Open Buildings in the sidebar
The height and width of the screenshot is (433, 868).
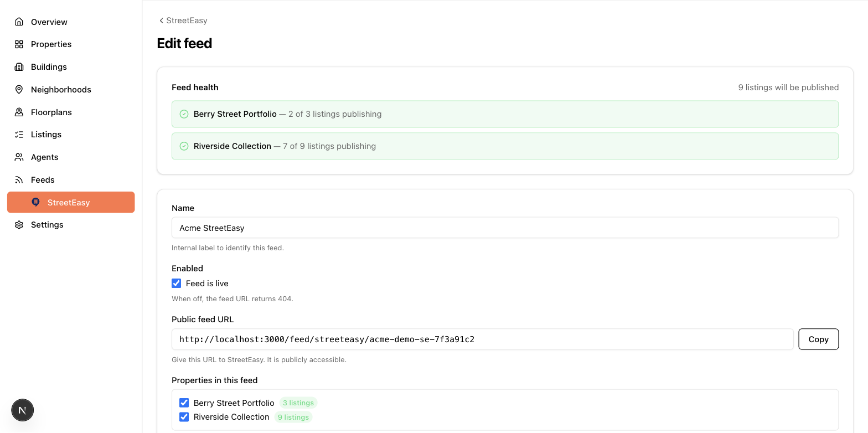click(x=71, y=67)
